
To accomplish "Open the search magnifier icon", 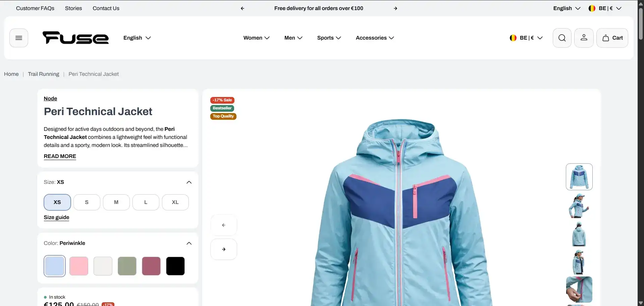I will (x=562, y=38).
